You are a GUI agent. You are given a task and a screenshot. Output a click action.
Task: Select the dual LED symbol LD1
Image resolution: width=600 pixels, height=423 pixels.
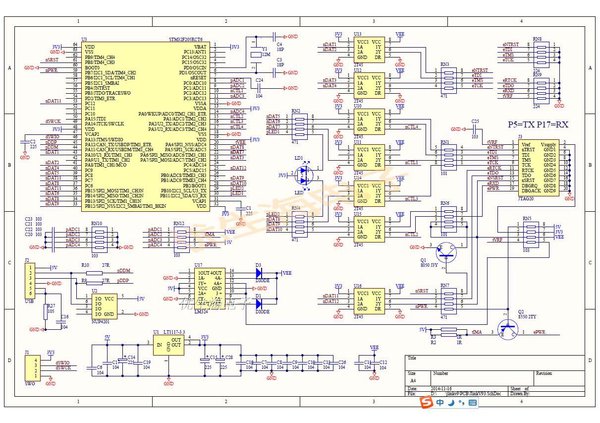tap(305, 175)
